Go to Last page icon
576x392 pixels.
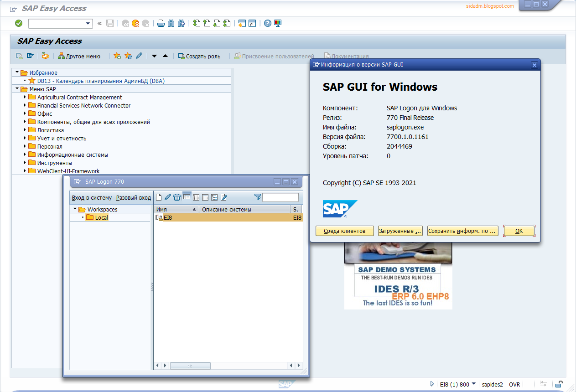227,23
